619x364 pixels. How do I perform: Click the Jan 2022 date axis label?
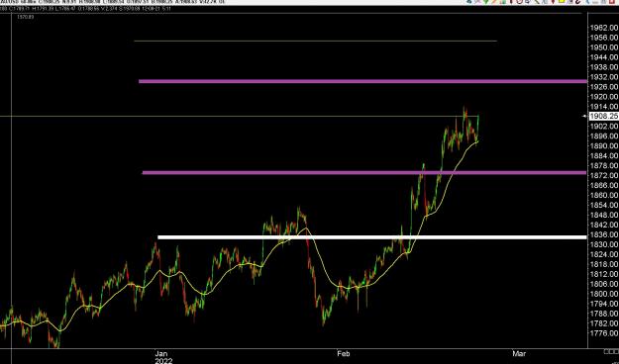163,357
